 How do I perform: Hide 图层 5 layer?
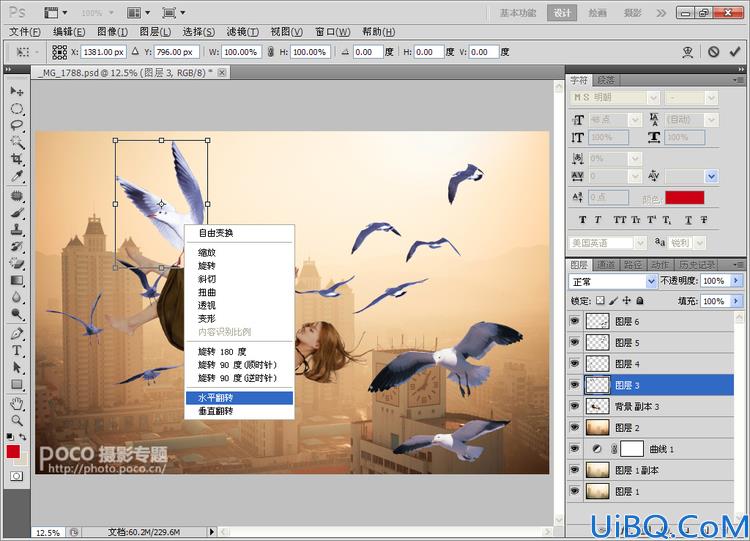[574, 342]
